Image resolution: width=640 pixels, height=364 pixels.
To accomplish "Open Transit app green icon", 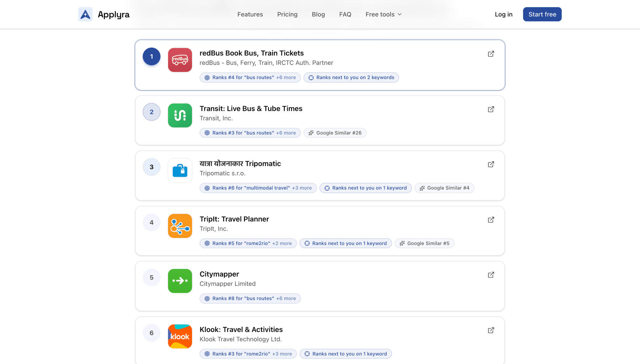I will point(180,115).
